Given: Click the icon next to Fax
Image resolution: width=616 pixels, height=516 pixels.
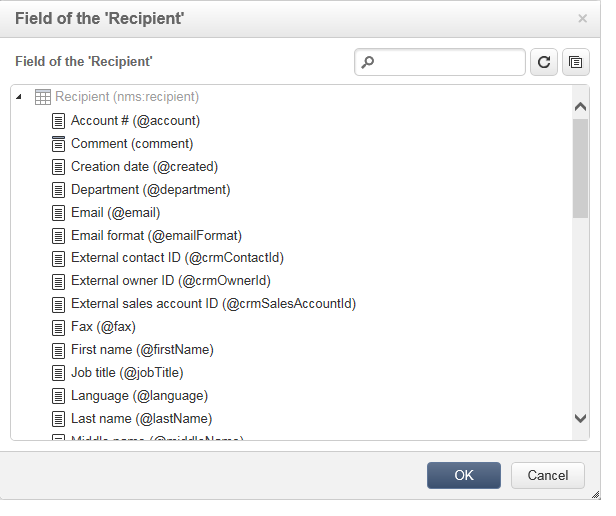Looking at the screenshot, I should pyautogui.click(x=58, y=327).
